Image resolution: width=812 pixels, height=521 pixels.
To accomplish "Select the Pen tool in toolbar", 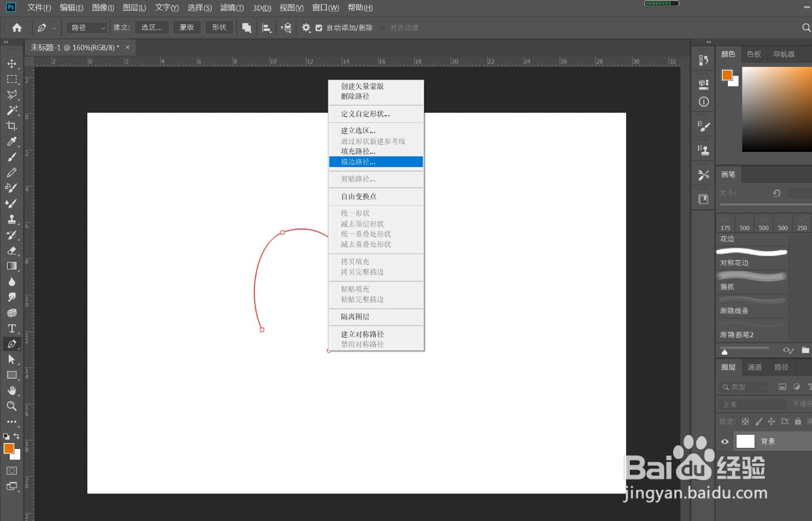I will pyautogui.click(x=12, y=344).
